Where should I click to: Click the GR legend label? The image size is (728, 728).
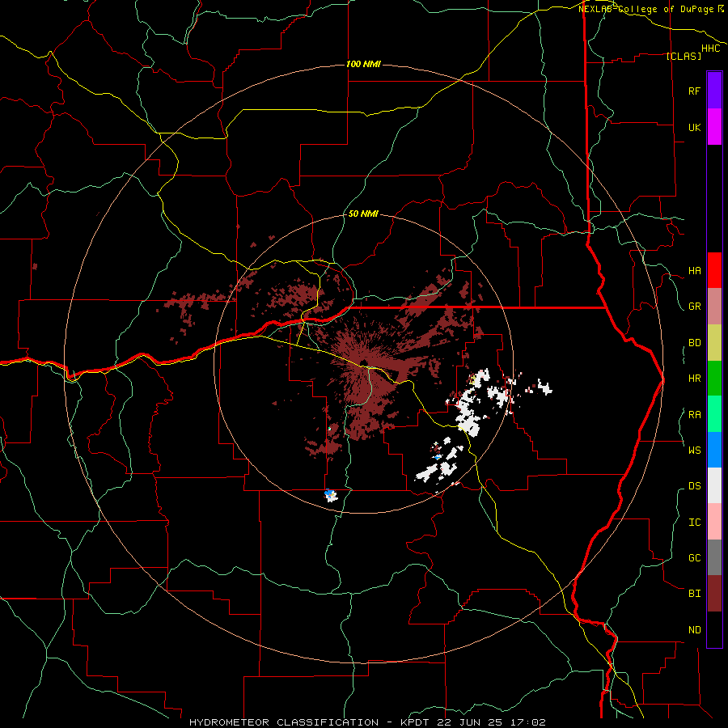click(x=694, y=307)
